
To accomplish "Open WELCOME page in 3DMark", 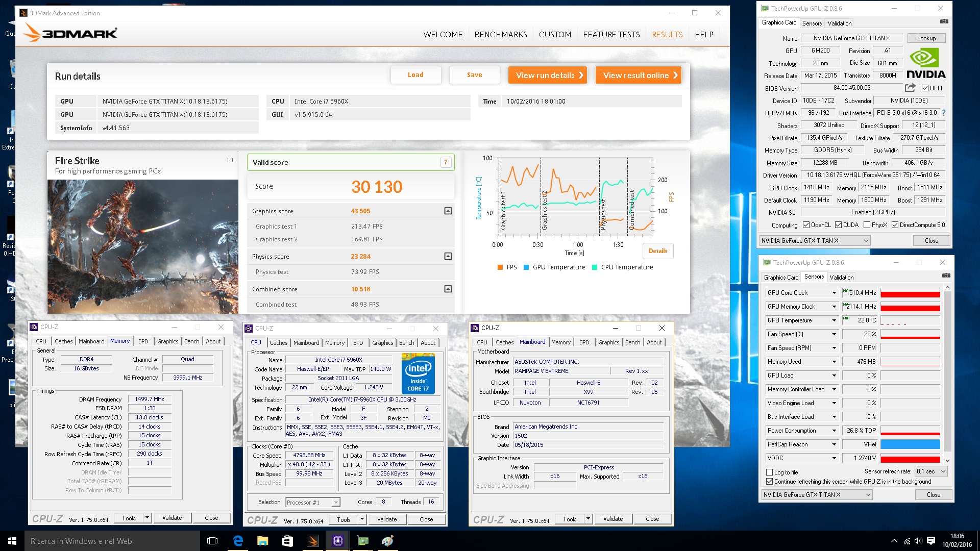I will pyautogui.click(x=443, y=34).
